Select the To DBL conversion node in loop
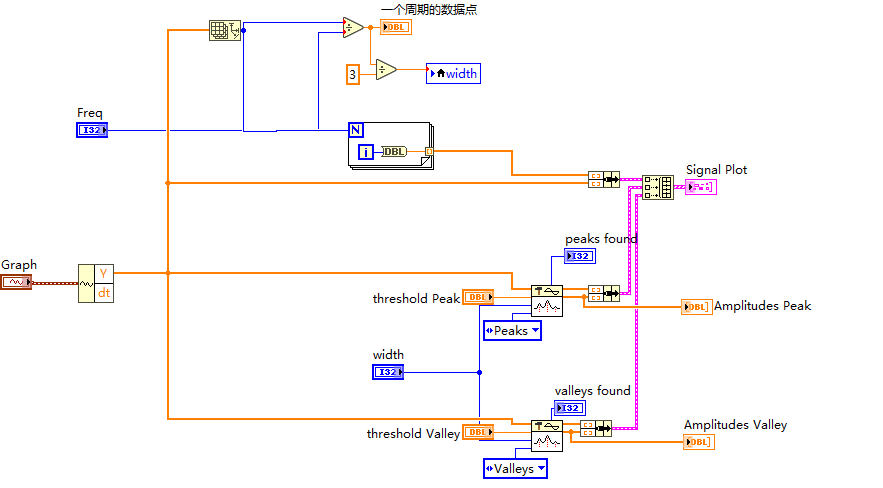 [394, 151]
